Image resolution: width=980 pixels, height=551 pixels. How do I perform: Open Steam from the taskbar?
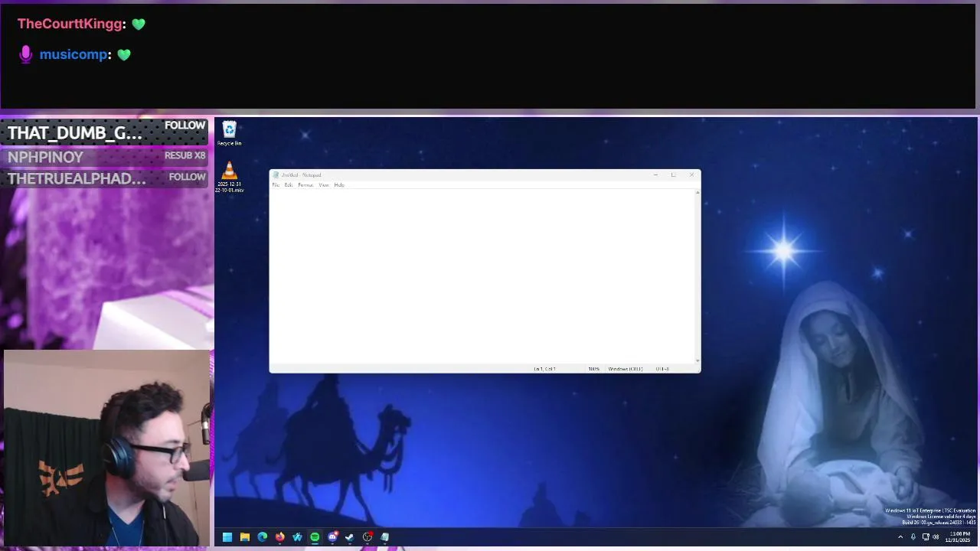coord(350,537)
